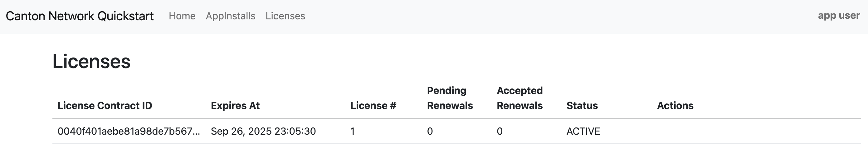Image resolution: width=868 pixels, height=150 pixels.
Task: Select the Status column header
Action: point(582,106)
